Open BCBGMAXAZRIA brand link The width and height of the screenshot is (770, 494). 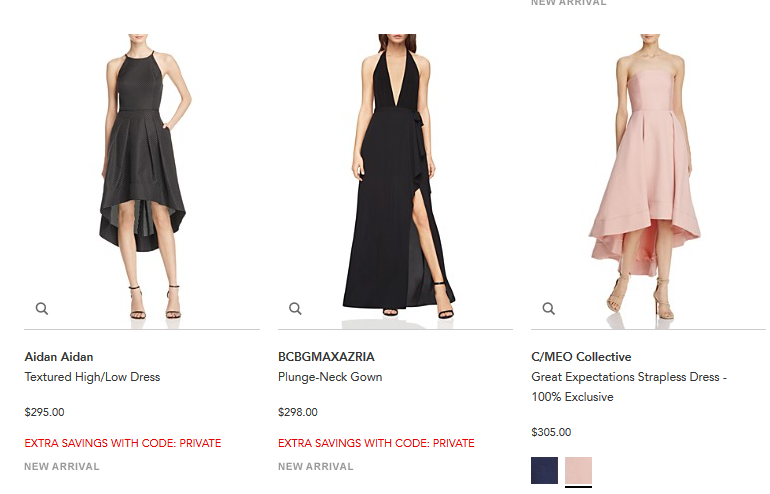click(326, 357)
